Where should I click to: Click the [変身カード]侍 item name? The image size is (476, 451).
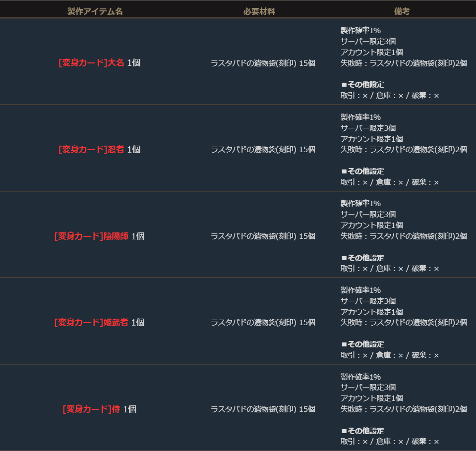point(91,409)
